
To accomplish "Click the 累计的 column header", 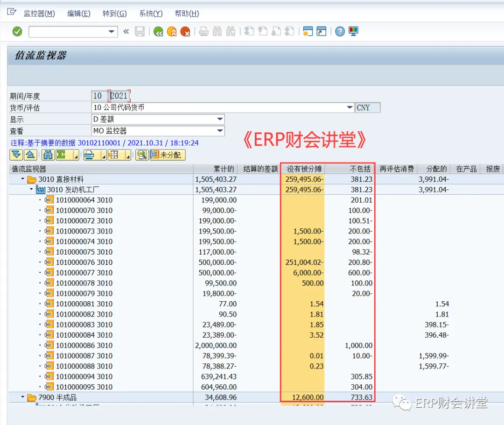I will point(215,169).
